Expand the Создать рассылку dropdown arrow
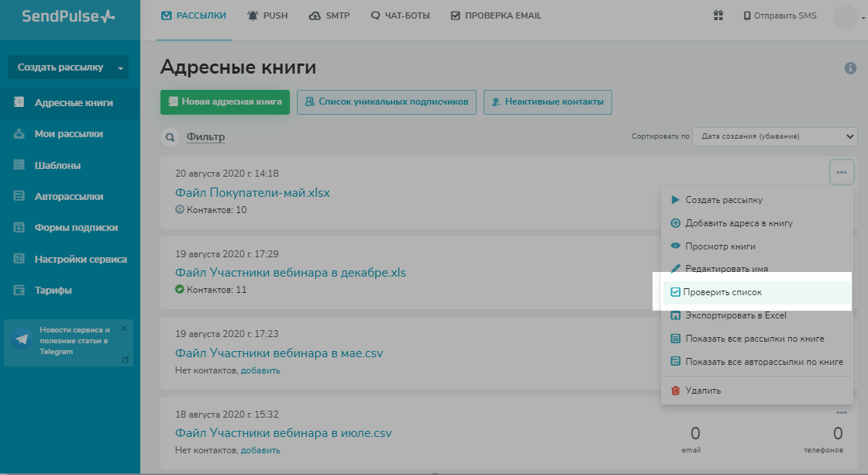The image size is (868, 475). pos(120,67)
